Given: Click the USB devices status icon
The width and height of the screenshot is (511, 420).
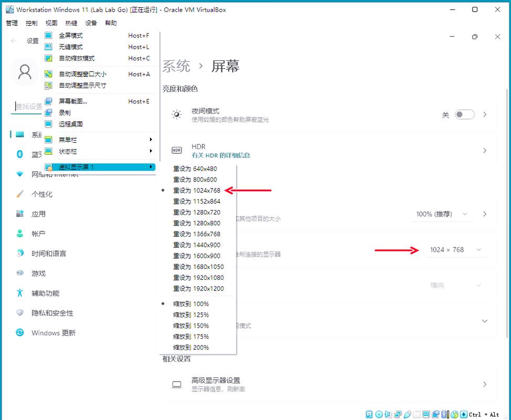Looking at the screenshot, I should point(407,414).
